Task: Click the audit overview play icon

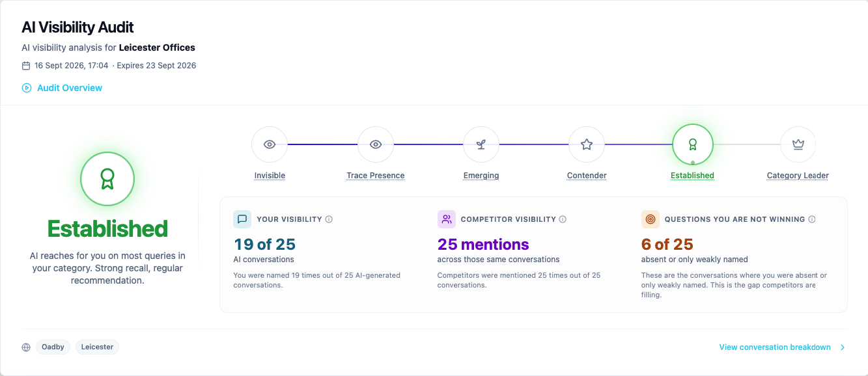Action: [27, 88]
